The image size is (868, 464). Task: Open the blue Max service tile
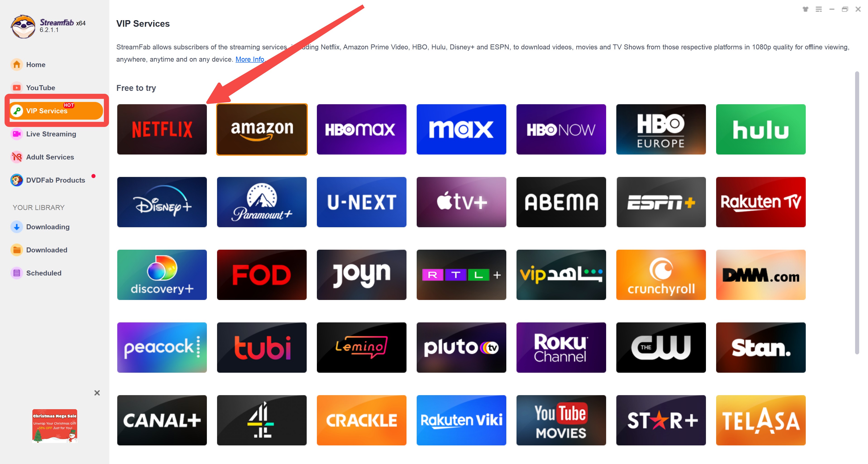(x=461, y=130)
